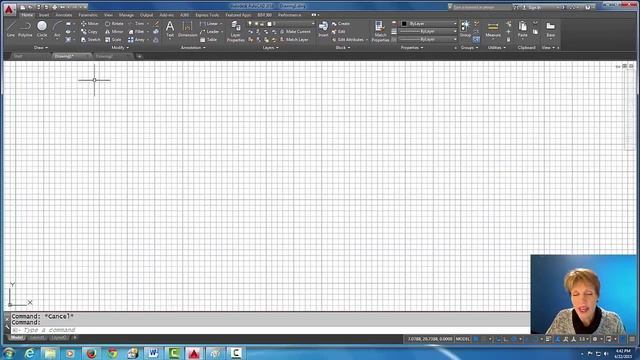Open Firefox from the taskbar
The image size is (640, 360).
(x=91, y=353)
